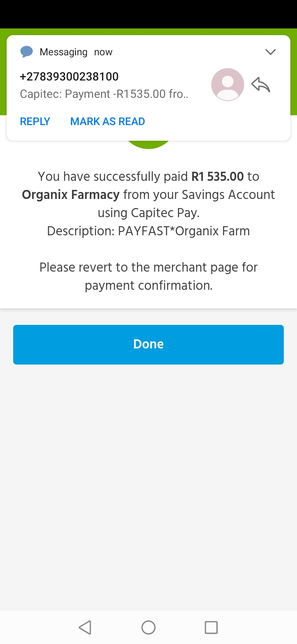Tap the Messaging speech bubble icon
The width and height of the screenshot is (297, 644).
click(x=26, y=52)
